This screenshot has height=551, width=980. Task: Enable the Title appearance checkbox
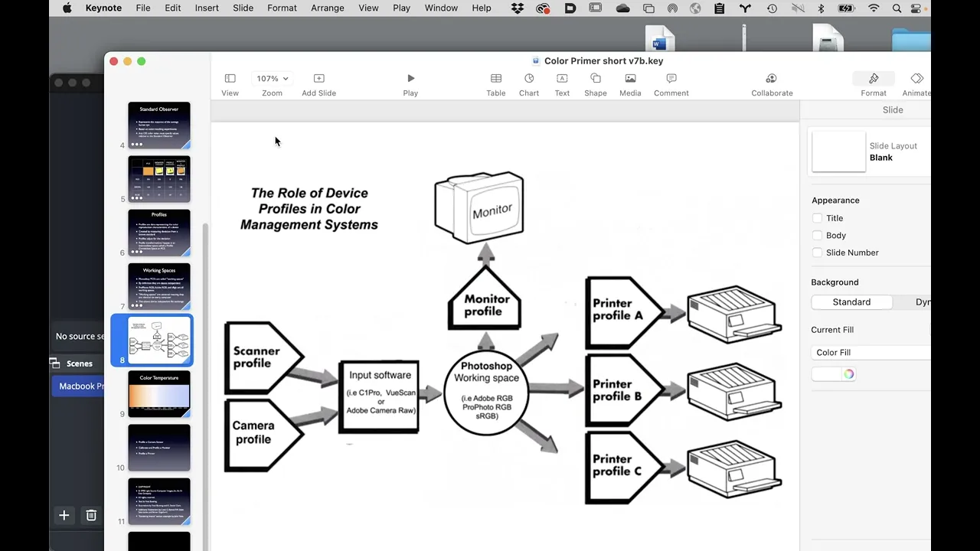click(817, 218)
